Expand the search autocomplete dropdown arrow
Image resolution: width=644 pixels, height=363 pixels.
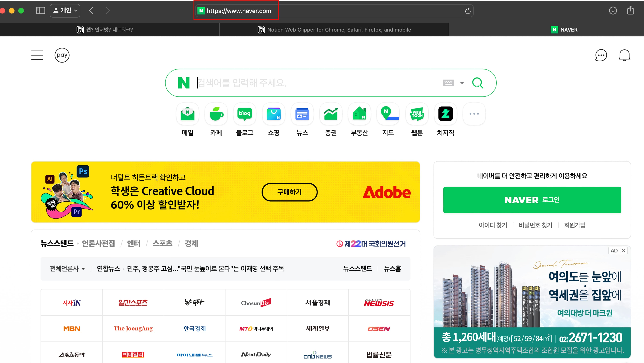click(x=462, y=83)
